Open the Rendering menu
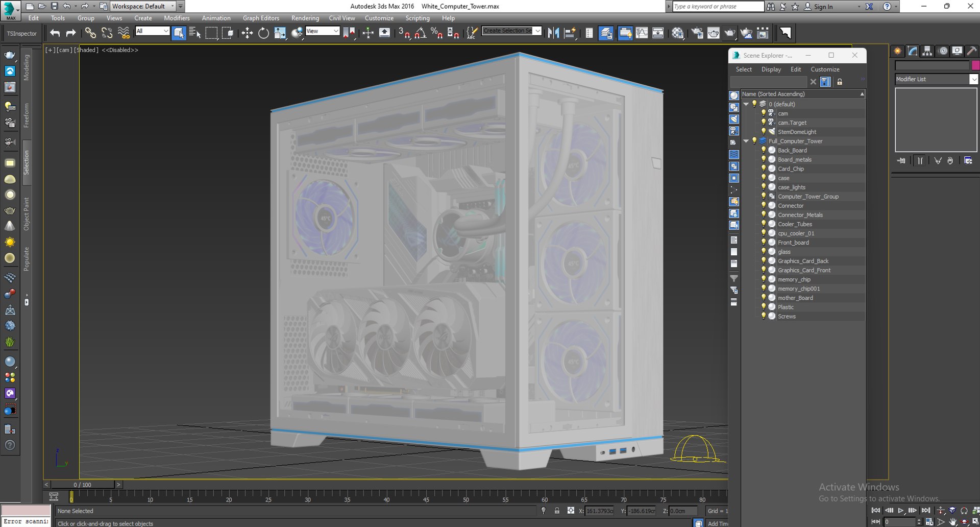980x527 pixels. coord(305,18)
